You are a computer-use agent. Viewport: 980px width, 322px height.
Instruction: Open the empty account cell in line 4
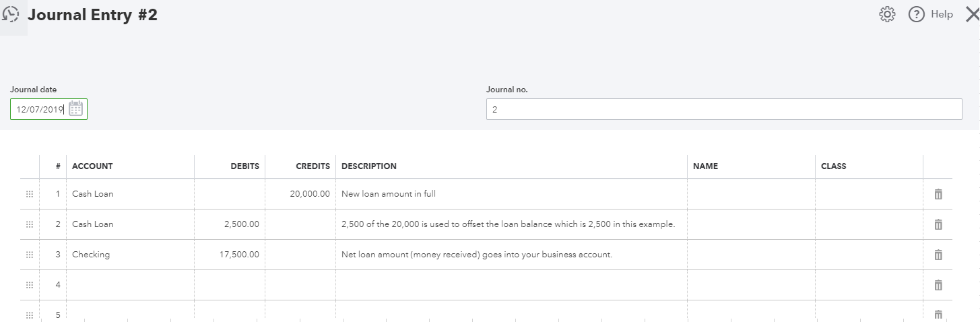click(x=130, y=285)
